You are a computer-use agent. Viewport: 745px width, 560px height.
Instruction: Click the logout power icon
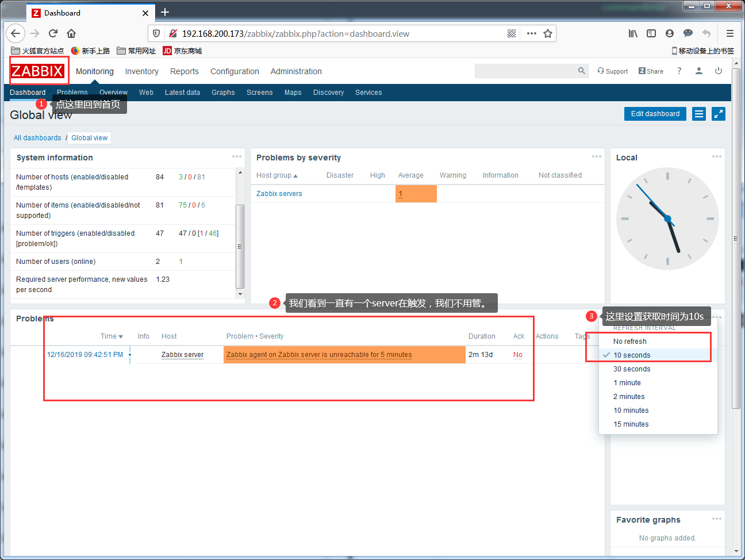point(718,71)
